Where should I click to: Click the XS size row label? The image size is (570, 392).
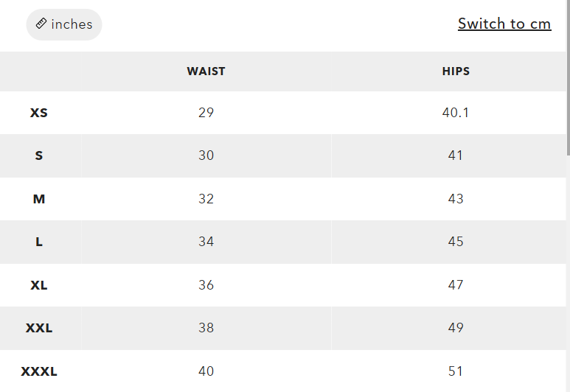click(x=39, y=113)
